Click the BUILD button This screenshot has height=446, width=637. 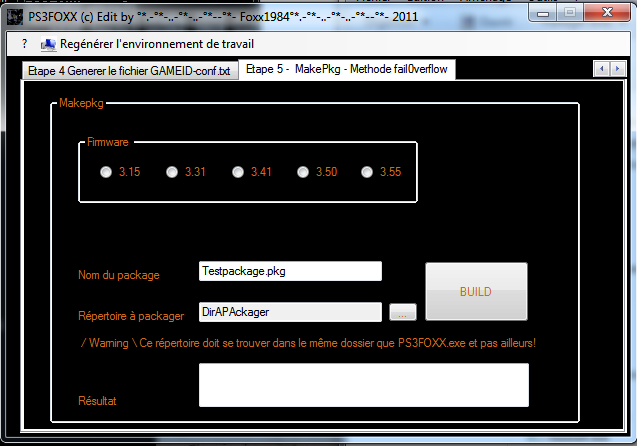(476, 291)
